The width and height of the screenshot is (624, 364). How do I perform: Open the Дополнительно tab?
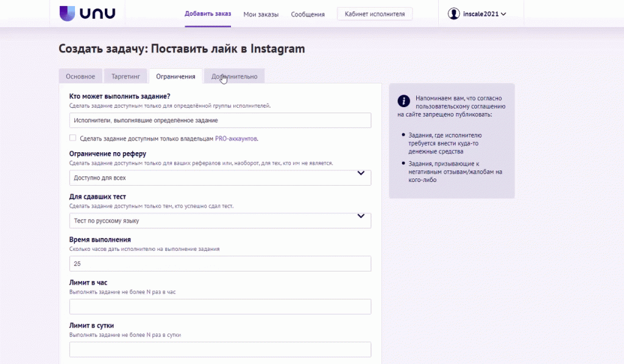pyautogui.click(x=235, y=77)
